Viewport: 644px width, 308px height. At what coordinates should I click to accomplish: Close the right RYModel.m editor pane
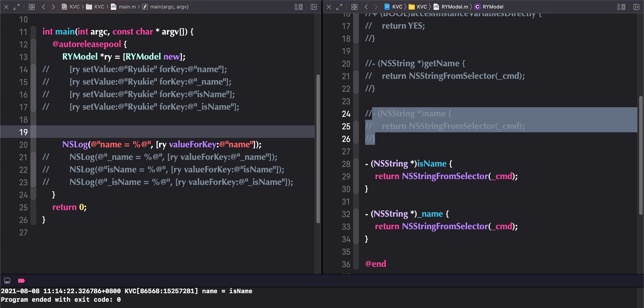329,7
